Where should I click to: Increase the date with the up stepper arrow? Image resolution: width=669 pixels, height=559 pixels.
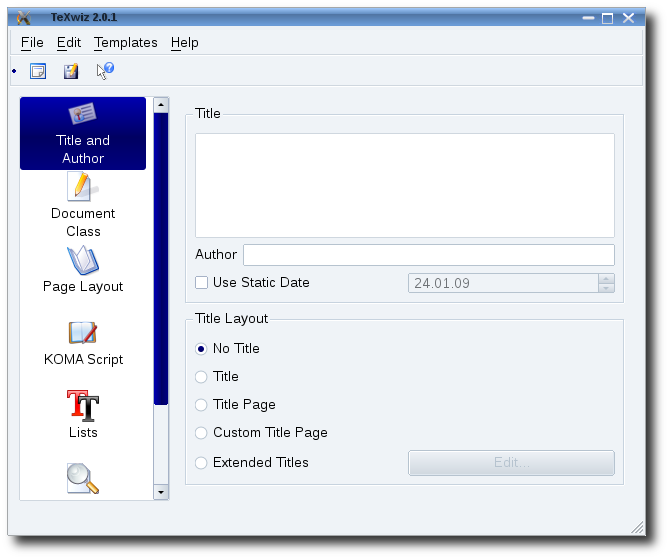pyautogui.click(x=606, y=278)
